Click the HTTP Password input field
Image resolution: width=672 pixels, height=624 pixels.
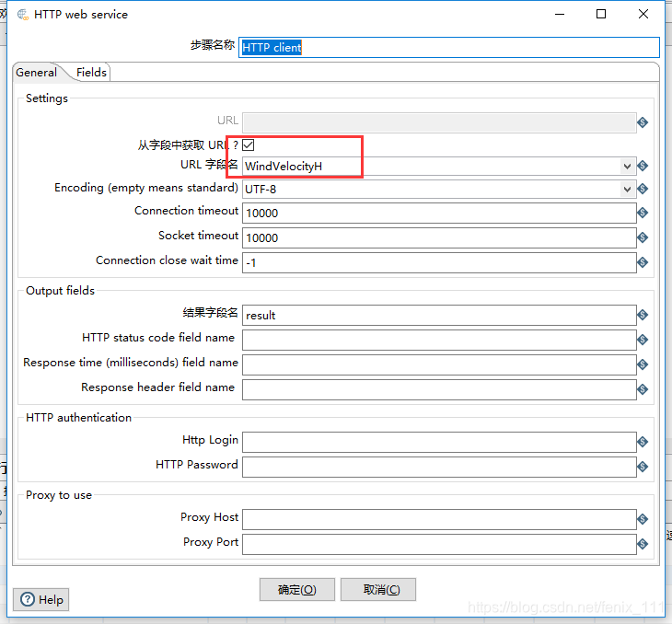439,468
